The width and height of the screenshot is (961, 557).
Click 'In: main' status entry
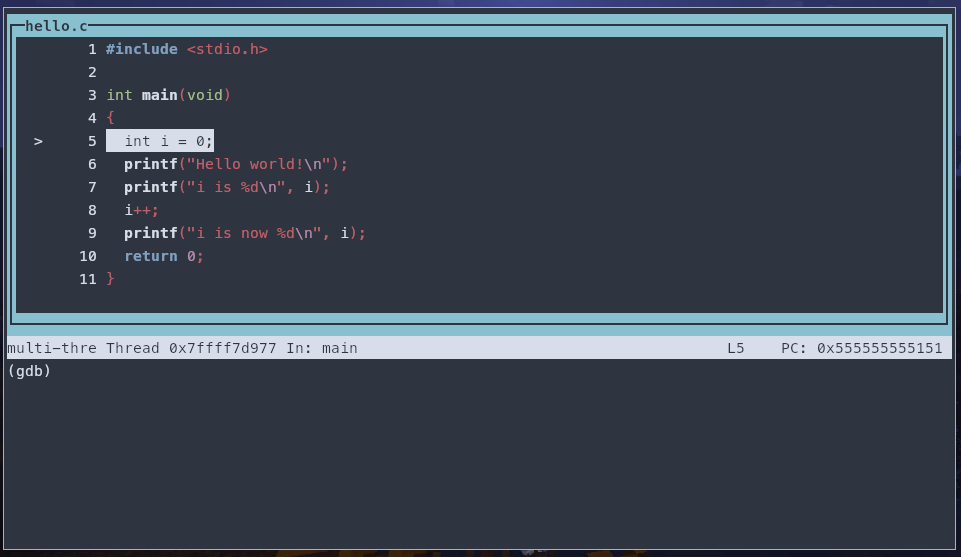322,348
